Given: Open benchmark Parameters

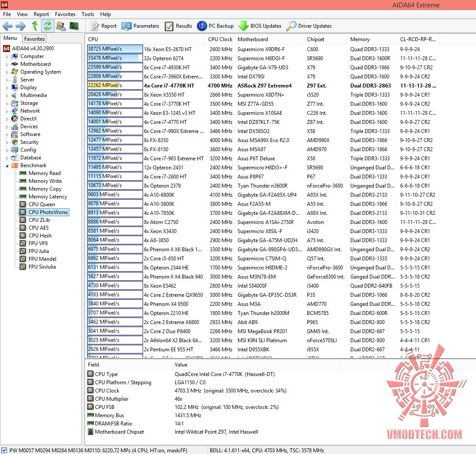Looking at the screenshot, I should (140, 26).
